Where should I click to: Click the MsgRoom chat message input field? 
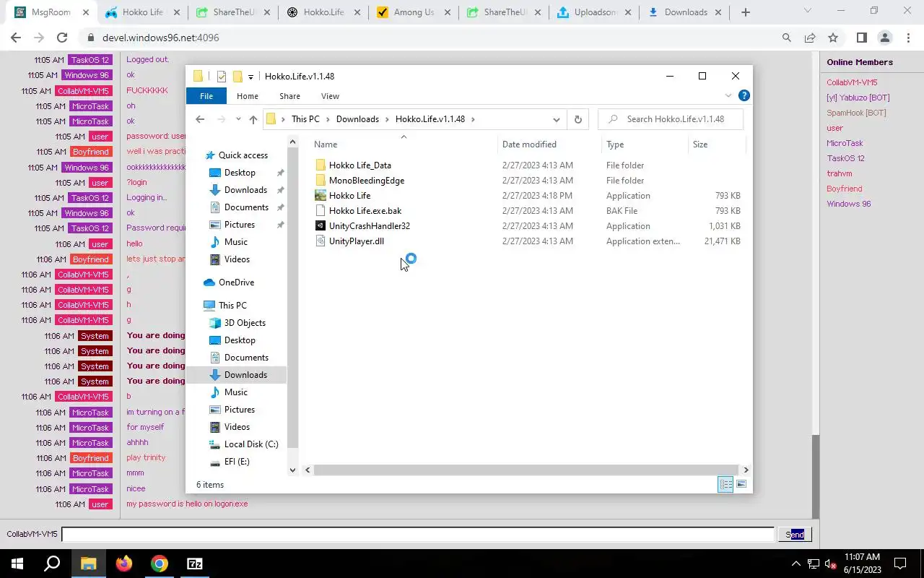pyautogui.click(x=418, y=535)
